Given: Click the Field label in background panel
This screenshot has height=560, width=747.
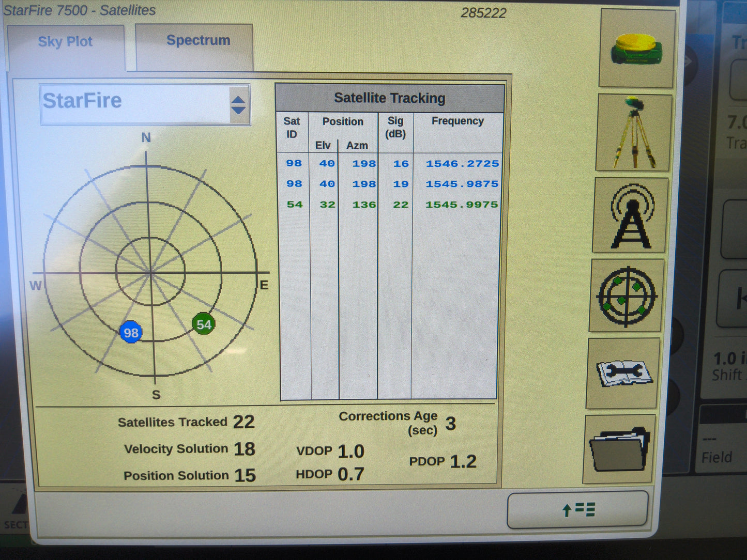Looking at the screenshot, I should 716,457.
